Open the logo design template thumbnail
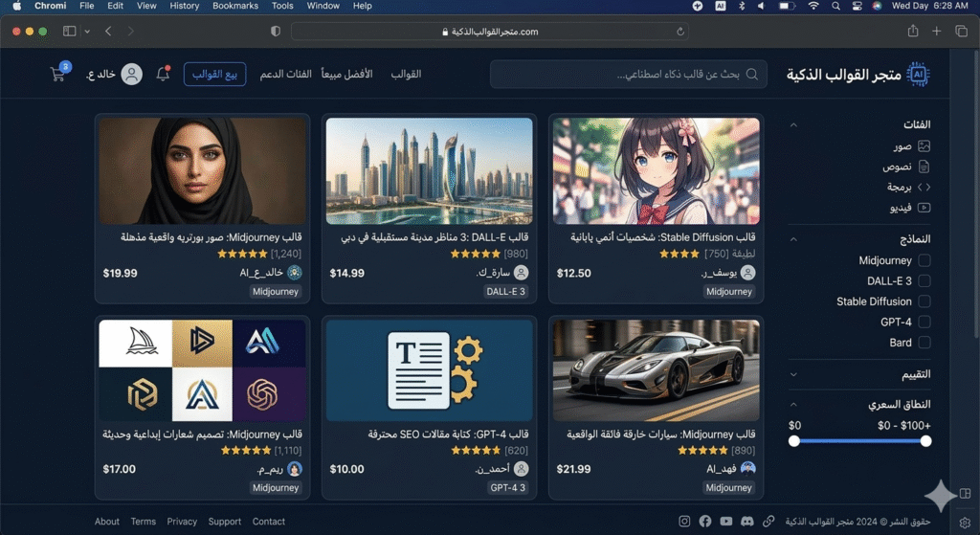This screenshot has width=980, height=535. 203,370
